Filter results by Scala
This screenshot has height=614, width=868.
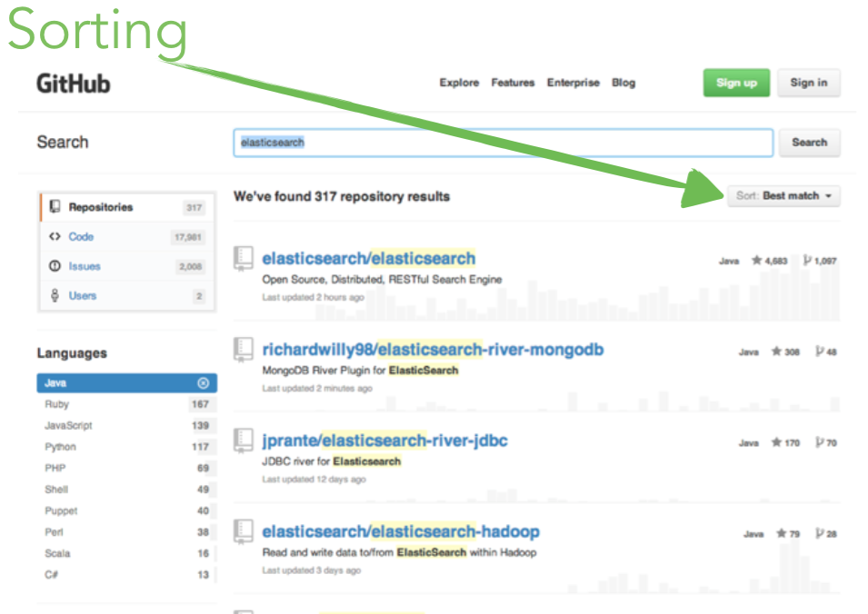(126, 553)
